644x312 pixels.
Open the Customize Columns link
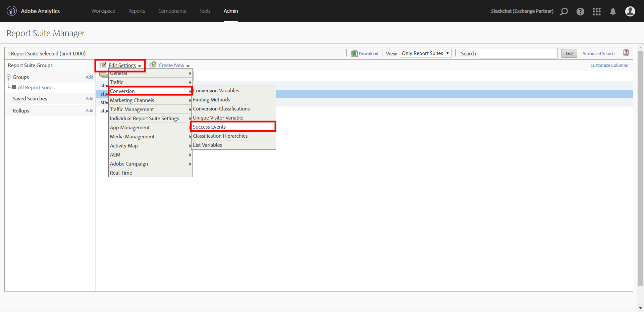click(609, 65)
